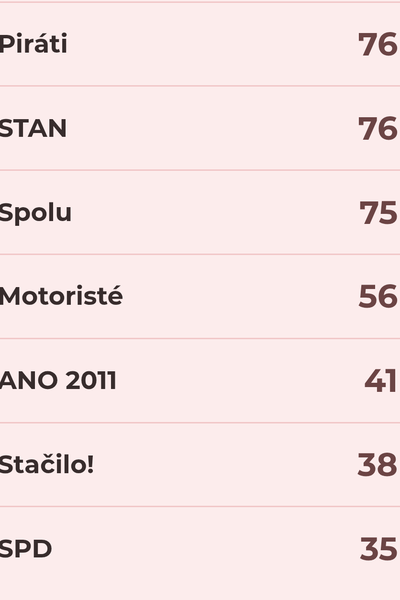Click divider between Motoristé and ANO 2011
Screen dimensions: 400x600
click(200, 338)
